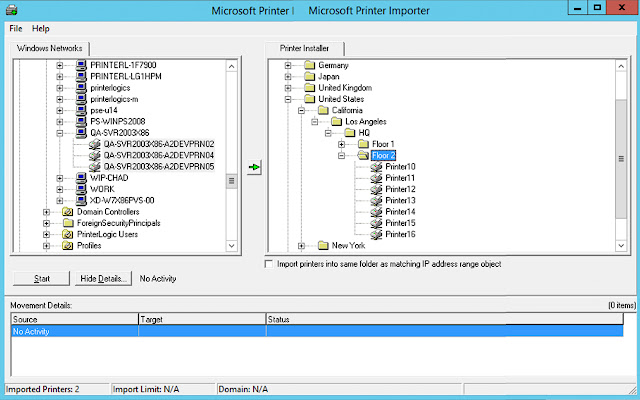This screenshot has width=640, height=400.
Task: Click the Source column header
Action: 75,319
